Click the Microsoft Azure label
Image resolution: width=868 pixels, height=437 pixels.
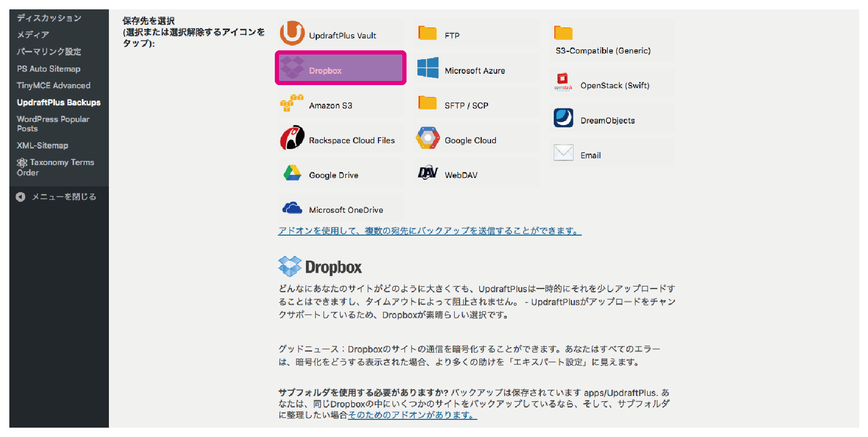click(x=475, y=71)
